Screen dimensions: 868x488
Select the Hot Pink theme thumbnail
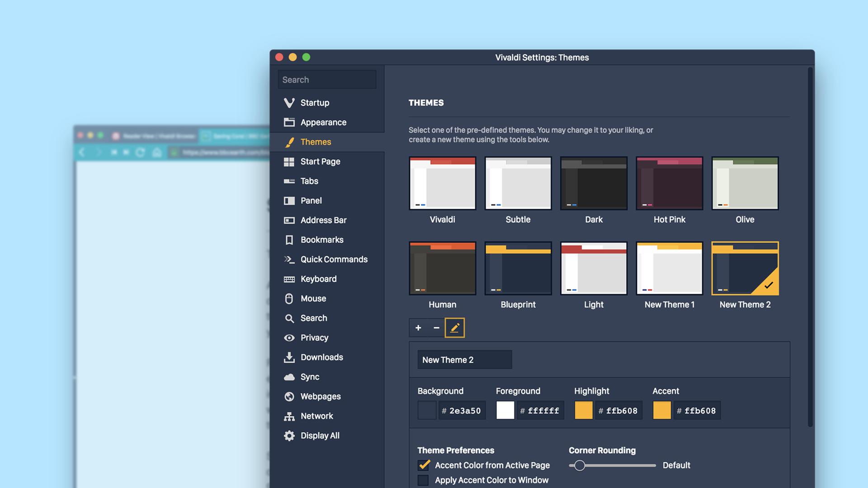(x=670, y=183)
